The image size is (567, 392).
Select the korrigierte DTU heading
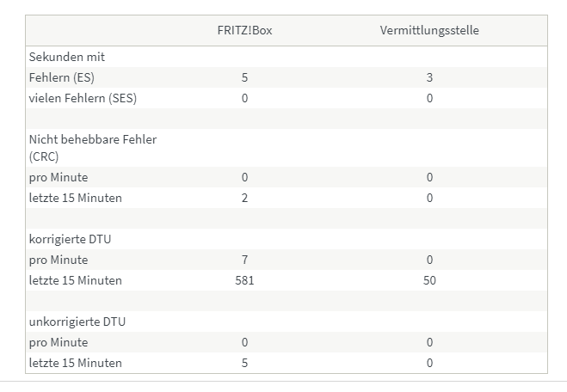(70, 239)
